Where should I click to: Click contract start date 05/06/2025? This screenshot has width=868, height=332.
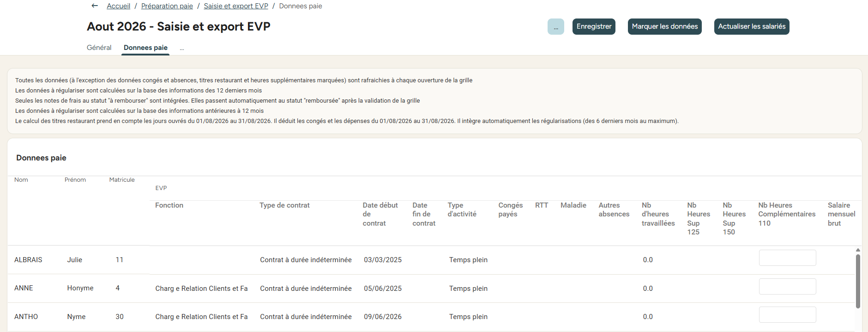click(383, 289)
